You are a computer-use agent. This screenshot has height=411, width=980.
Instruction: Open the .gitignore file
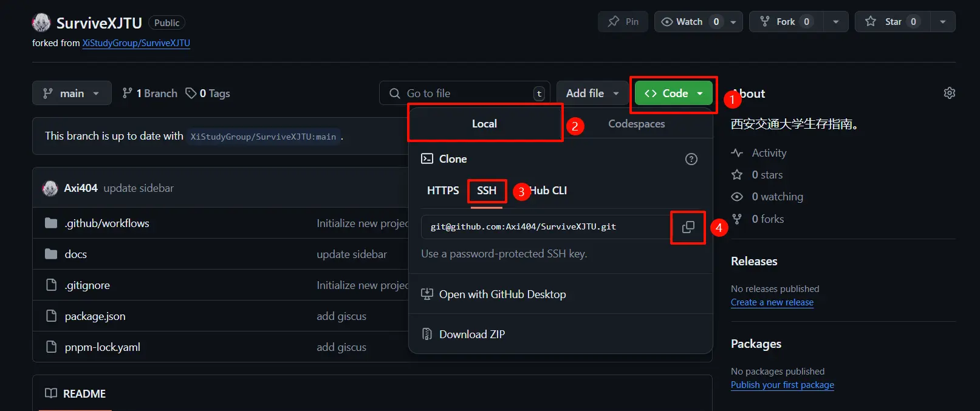coord(87,285)
